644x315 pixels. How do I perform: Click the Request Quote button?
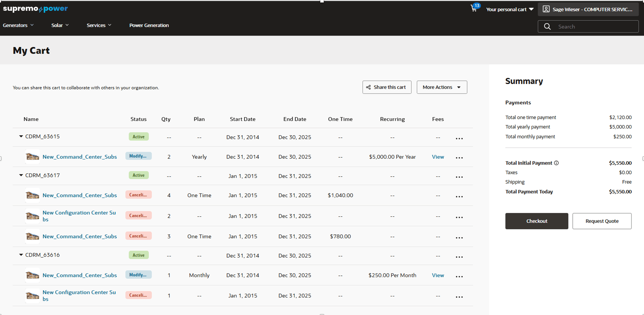pyautogui.click(x=602, y=221)
